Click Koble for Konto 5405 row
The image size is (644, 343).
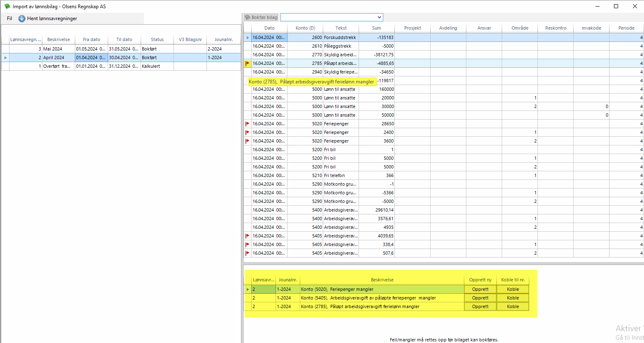(x=513, y=298)
